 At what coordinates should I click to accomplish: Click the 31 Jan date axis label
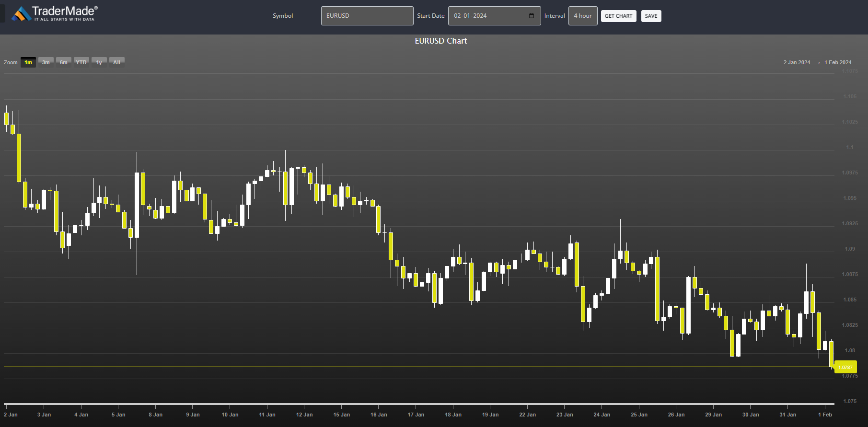click(788, 415)
